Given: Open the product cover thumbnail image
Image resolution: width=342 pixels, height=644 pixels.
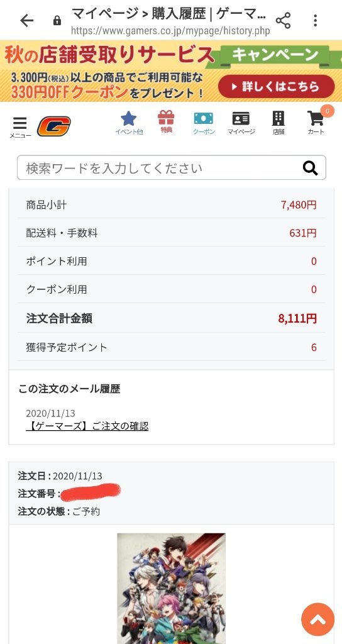Looking at the screenshot, I should coord(171,588).
